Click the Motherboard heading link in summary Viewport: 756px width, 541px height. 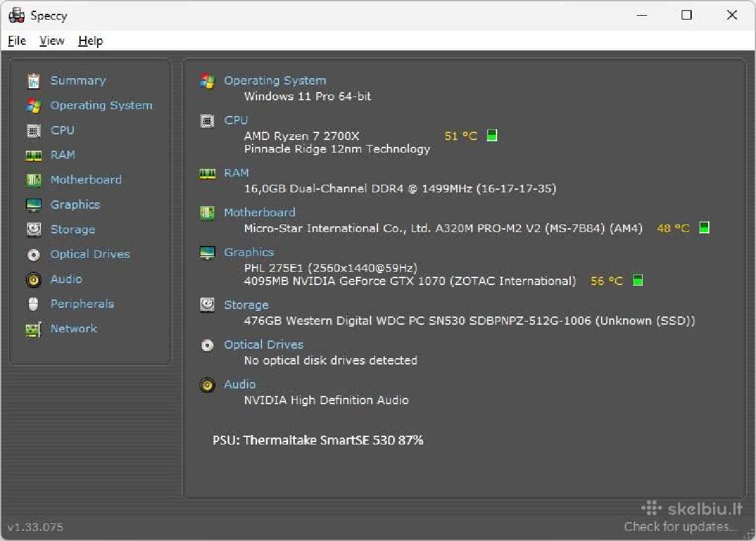click(260, 212)
